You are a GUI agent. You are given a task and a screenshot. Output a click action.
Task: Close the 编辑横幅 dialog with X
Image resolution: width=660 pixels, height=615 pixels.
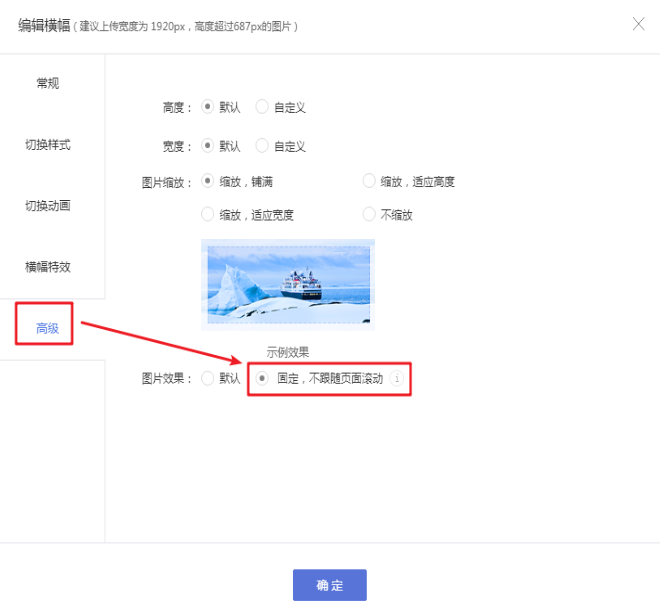coord(639,24)
